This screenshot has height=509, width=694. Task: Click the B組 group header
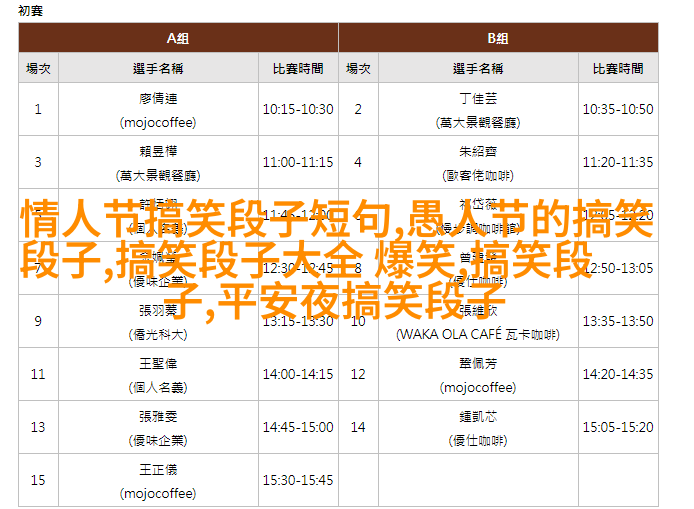click(x=498, y=38)
